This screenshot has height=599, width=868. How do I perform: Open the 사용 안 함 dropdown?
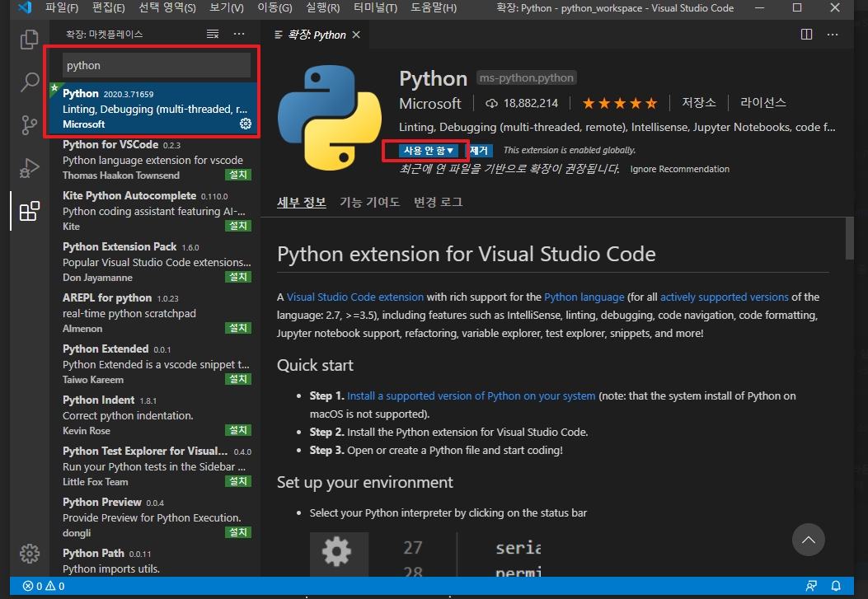point(428,151)
